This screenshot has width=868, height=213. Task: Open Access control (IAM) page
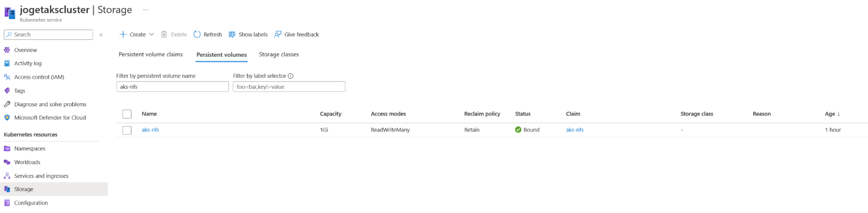[x=39, y=77]
